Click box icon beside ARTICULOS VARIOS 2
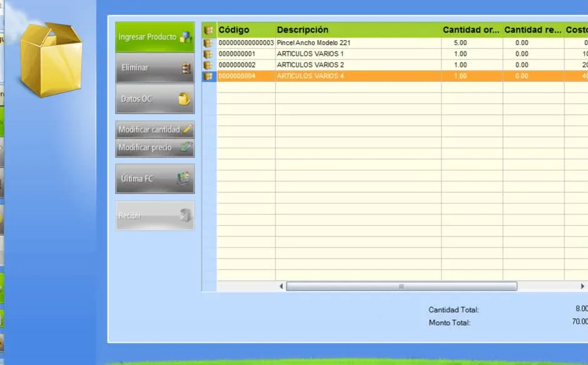The width and height of the screenshot is (588, 365). pos(208,65)
